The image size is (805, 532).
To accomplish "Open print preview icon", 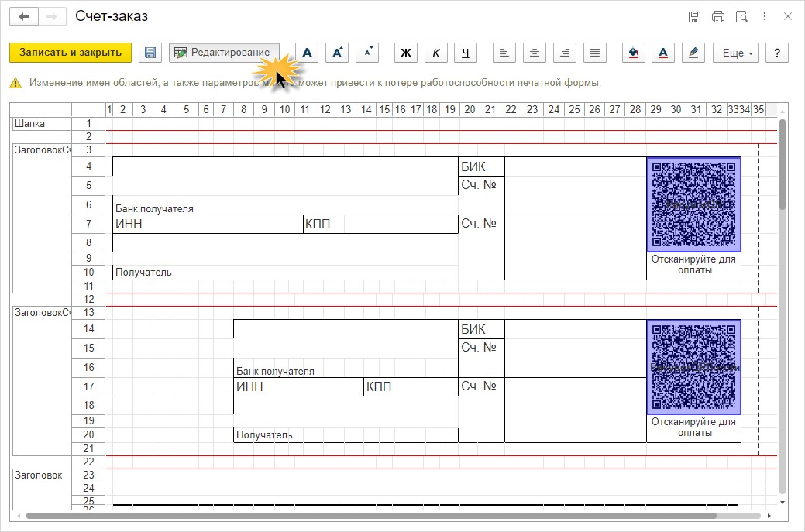I will tap(741, 17).
